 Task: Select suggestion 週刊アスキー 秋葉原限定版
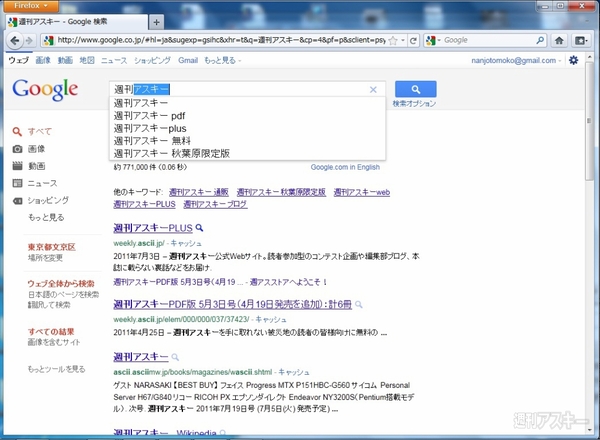pyautogui.click(x=247, y=153)
